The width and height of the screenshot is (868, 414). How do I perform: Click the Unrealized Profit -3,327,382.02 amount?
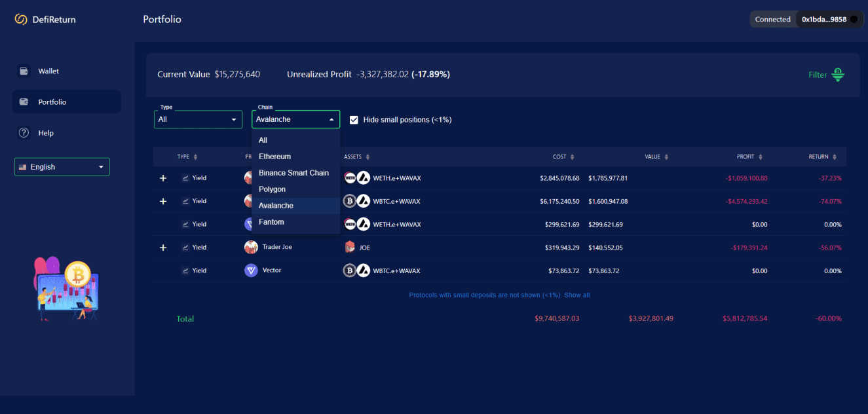[383, 75]
